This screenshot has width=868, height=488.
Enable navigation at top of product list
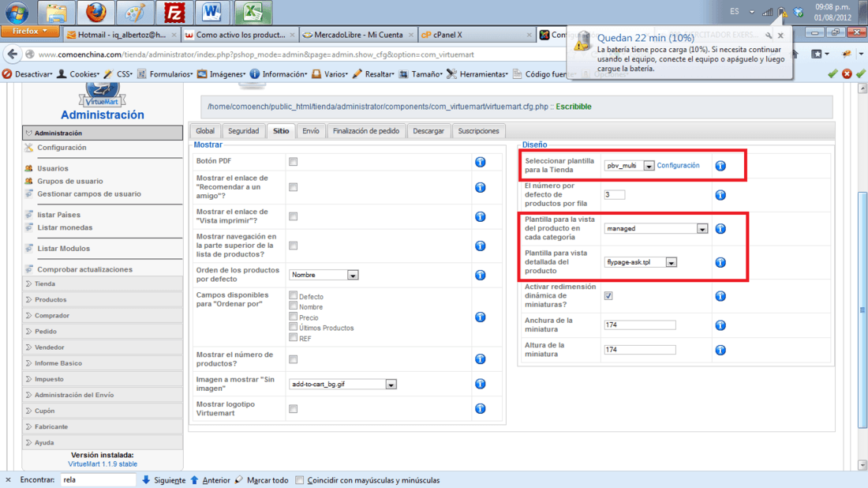pyautogui.click(x=293, y=246)
